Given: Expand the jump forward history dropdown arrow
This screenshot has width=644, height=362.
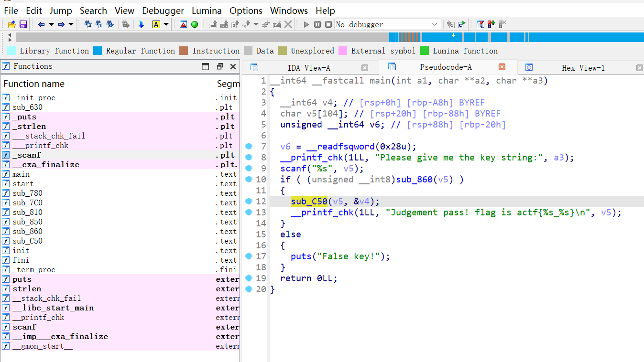Looking at the screenshot, I should click(x=71, y=24).
